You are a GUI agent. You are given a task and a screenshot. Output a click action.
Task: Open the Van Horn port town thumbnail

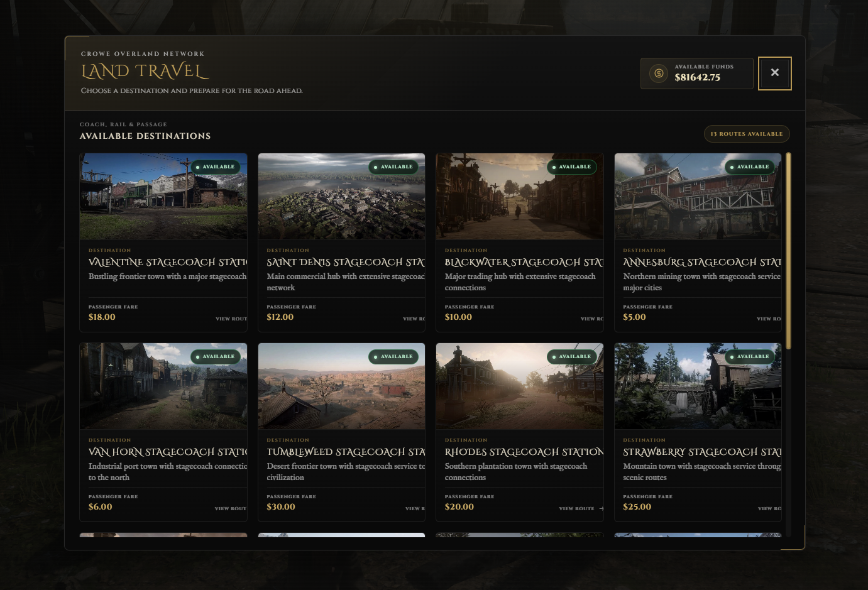tap(163, 386)
